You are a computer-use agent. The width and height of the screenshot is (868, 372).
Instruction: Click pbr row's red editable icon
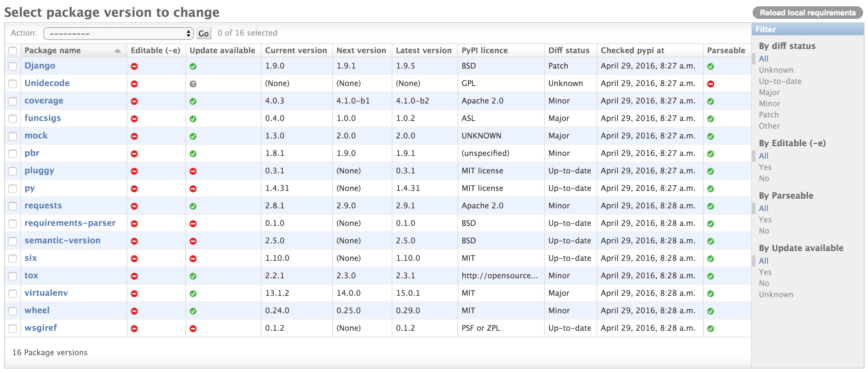[x=134, y=154]
